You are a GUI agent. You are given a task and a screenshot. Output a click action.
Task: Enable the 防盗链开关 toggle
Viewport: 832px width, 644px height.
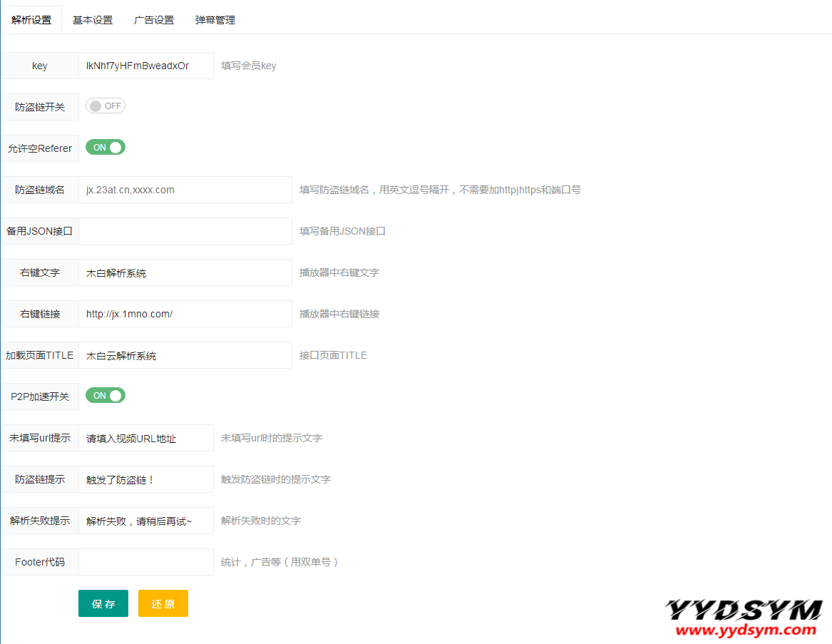[106, 106]
